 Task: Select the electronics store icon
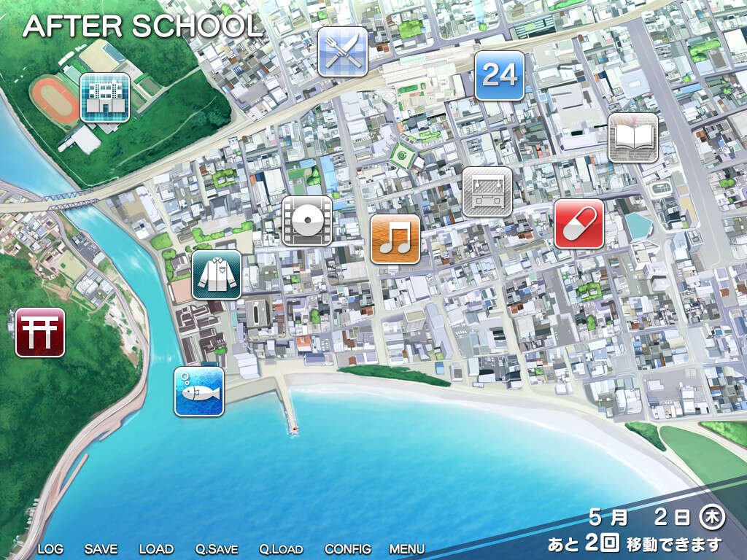(x=487, y=191)
